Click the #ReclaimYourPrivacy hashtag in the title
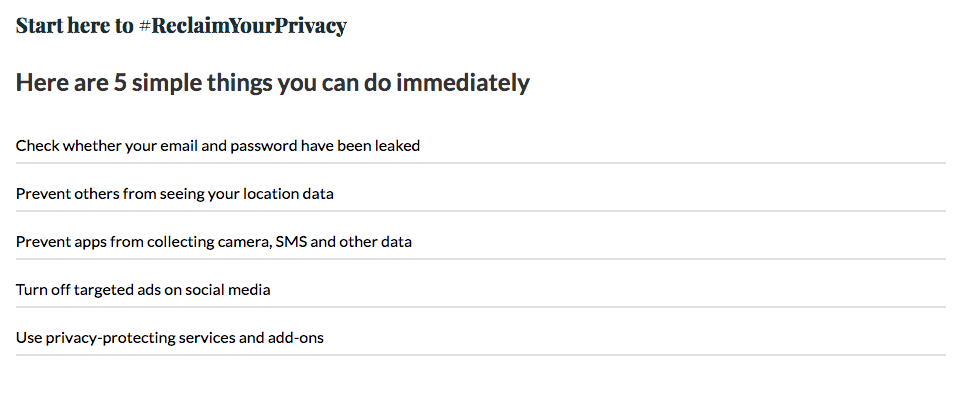 pyautogui.click(x=243, y=26)
